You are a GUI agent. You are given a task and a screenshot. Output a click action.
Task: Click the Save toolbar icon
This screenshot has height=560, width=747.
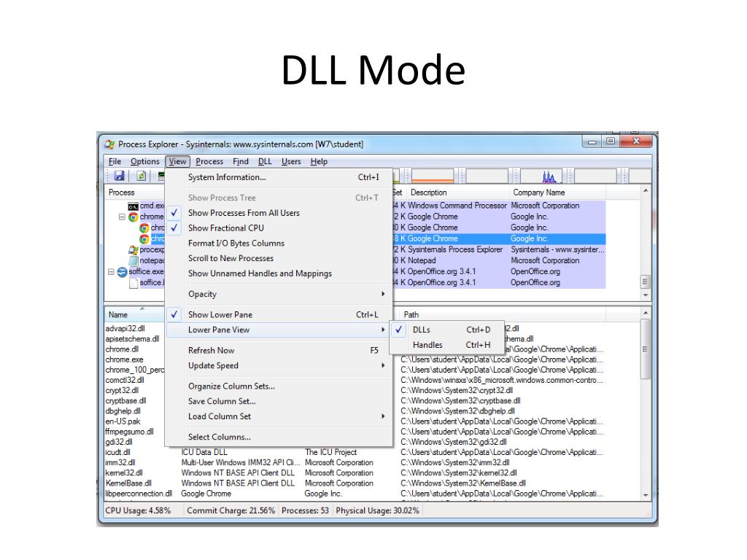[119, 176]
